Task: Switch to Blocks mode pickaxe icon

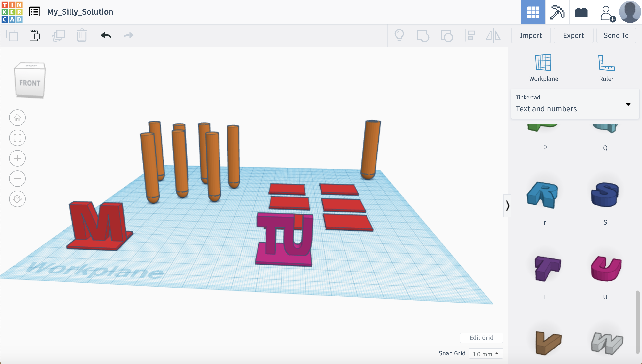Action: click(x=557, y=12)
